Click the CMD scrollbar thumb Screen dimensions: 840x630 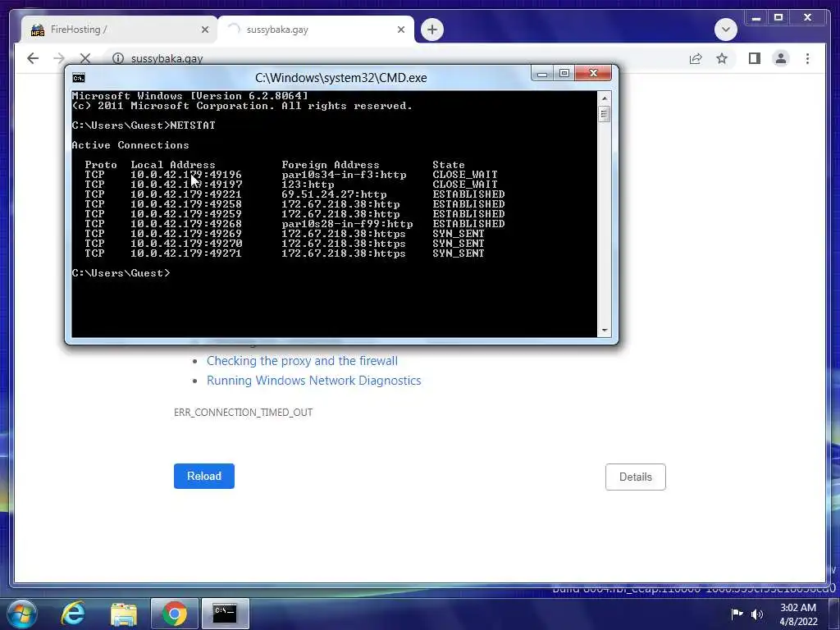[605, 114]
